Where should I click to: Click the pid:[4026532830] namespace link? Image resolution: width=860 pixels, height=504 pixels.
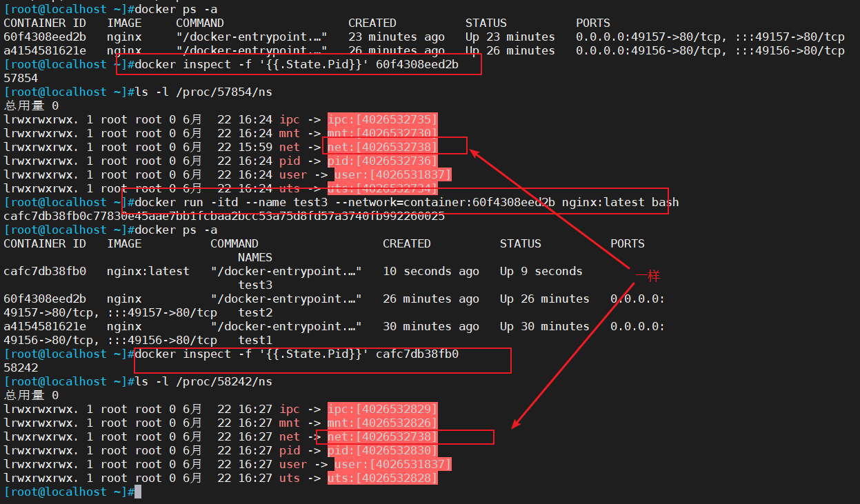pos(382,451)
